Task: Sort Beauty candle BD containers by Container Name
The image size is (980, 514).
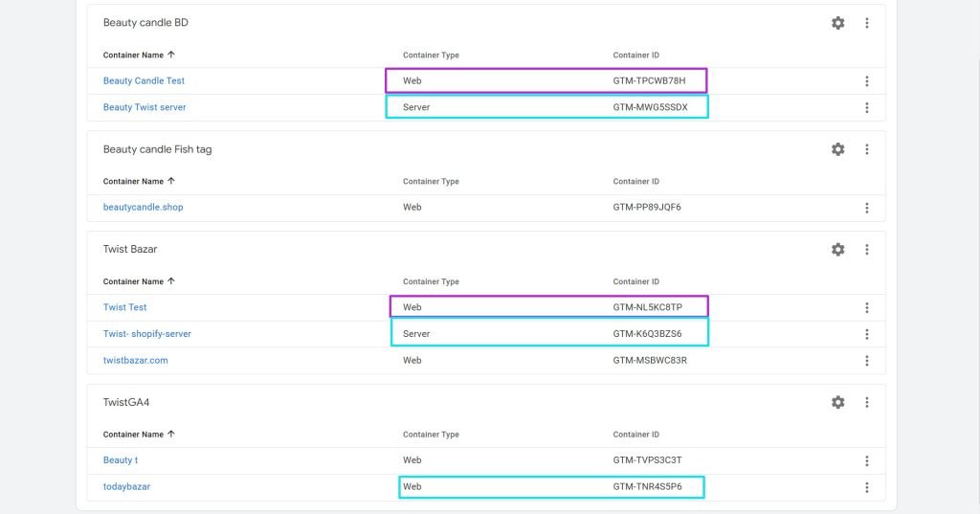Action: (x=139, y=55)
